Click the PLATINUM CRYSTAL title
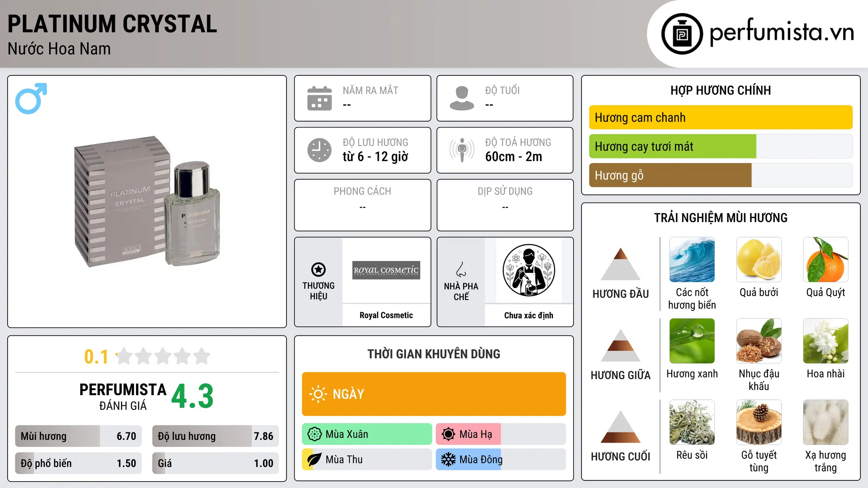 [112, 24]
